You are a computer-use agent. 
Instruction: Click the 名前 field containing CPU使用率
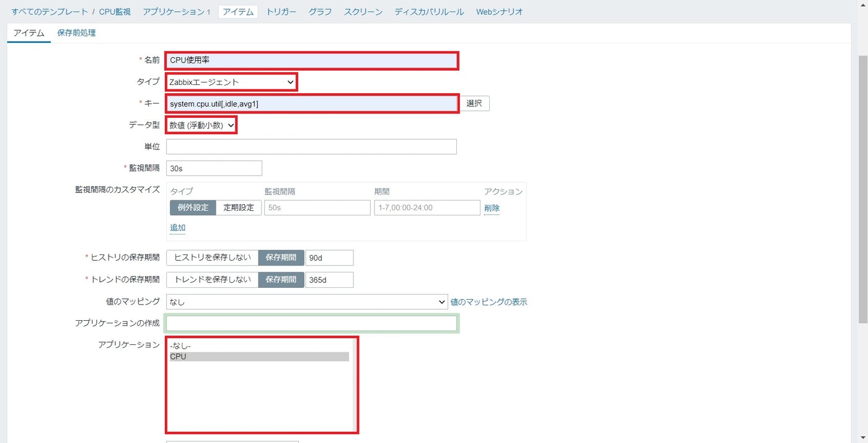(x=310, y=60)
